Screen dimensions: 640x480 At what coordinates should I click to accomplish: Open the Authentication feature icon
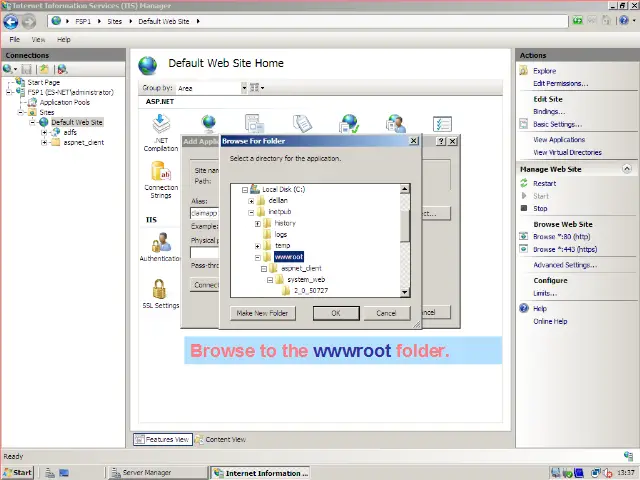pos(161,242)
